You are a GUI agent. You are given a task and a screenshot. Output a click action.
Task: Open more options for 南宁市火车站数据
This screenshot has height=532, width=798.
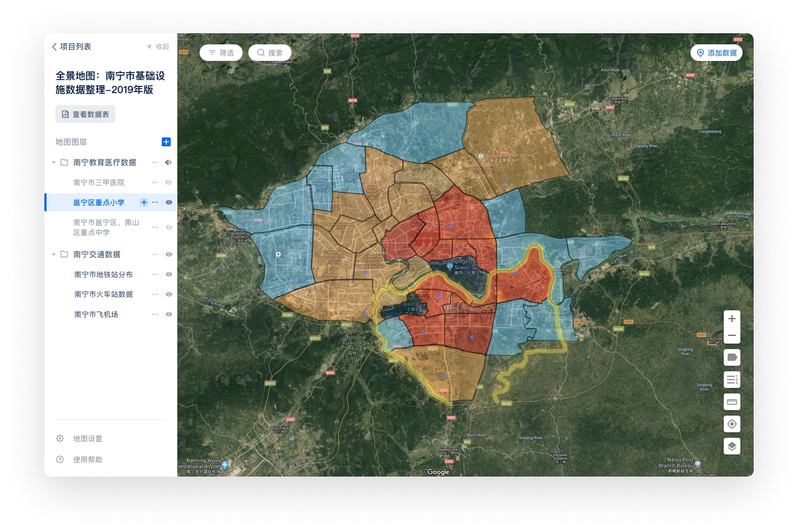(155, 294)
